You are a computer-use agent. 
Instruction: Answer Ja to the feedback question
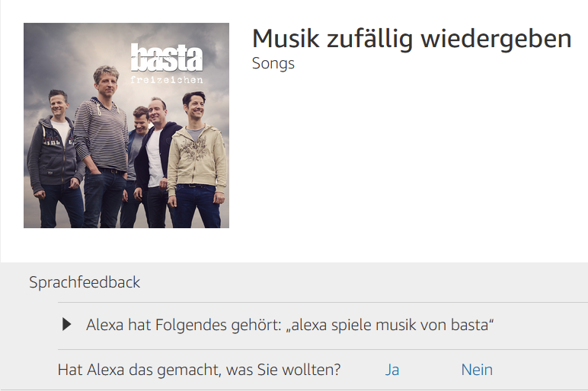pyautogui.click(x=392, y=370)
